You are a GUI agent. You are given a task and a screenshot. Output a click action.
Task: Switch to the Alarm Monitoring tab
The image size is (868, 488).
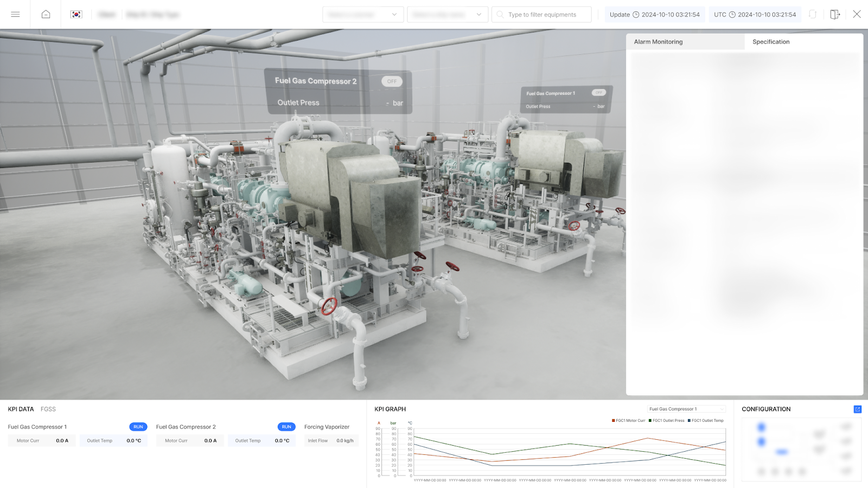point(686,42)
